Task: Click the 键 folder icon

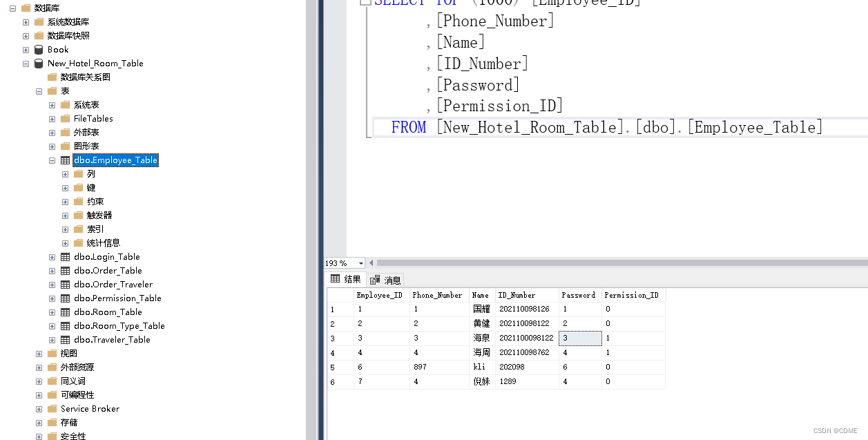Action: click(x=78, y=188)
